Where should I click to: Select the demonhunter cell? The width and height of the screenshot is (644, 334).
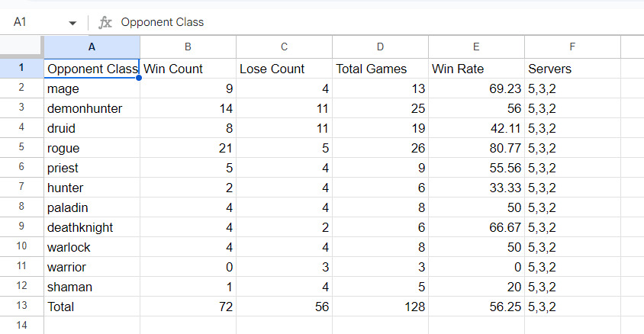coord(92,108)
